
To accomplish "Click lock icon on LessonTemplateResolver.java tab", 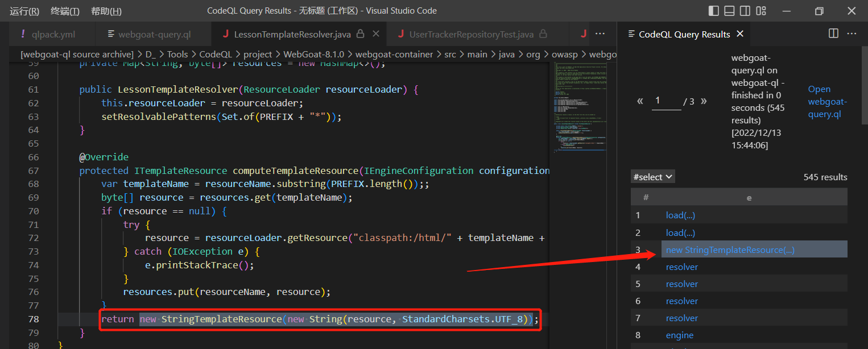I will click(x=360, y=34).
